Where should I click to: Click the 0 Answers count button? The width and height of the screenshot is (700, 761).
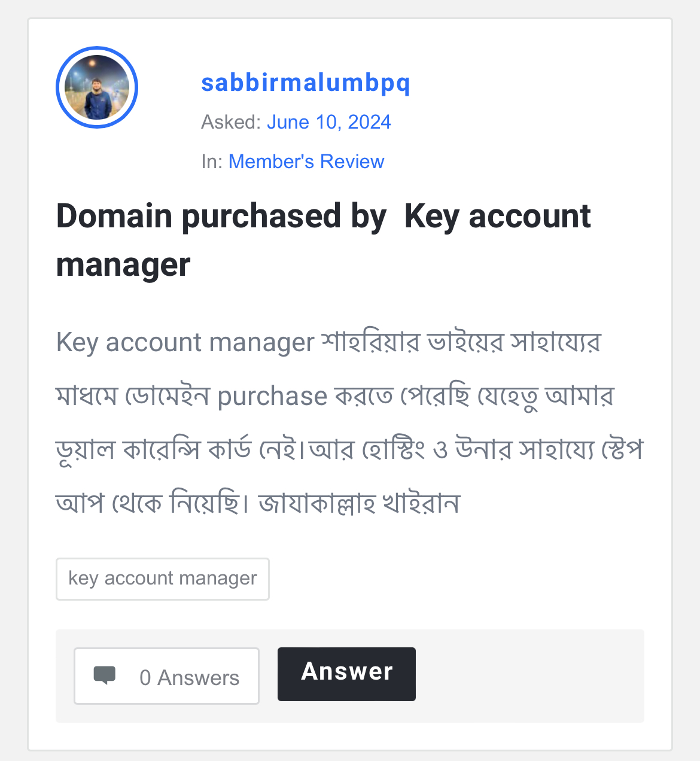(167, 676)
